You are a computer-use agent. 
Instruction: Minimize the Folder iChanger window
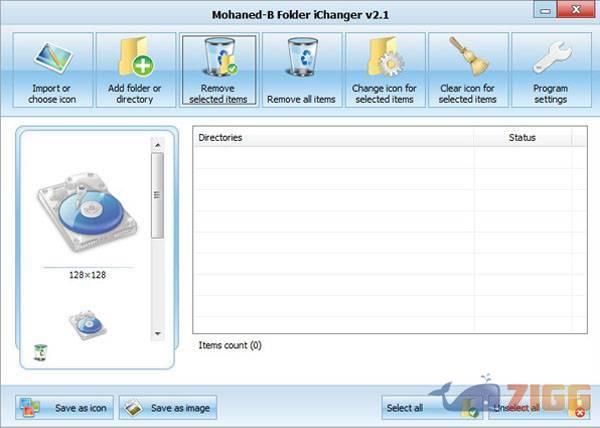tap(545, 10)
